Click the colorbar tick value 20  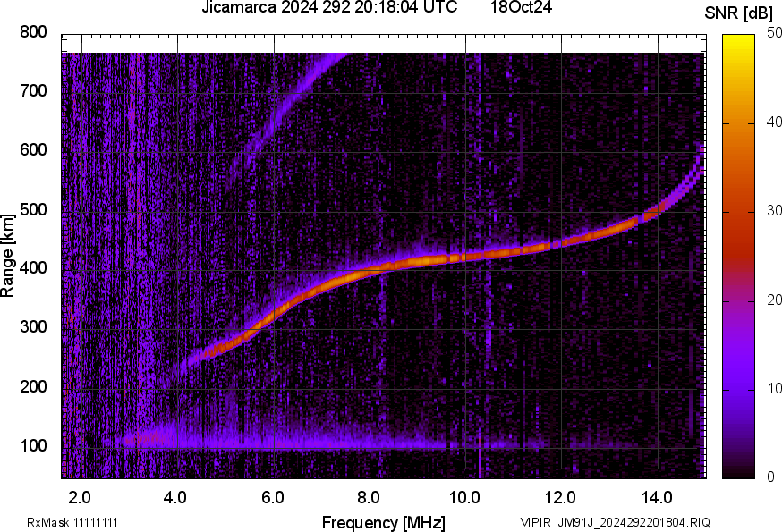774,300
